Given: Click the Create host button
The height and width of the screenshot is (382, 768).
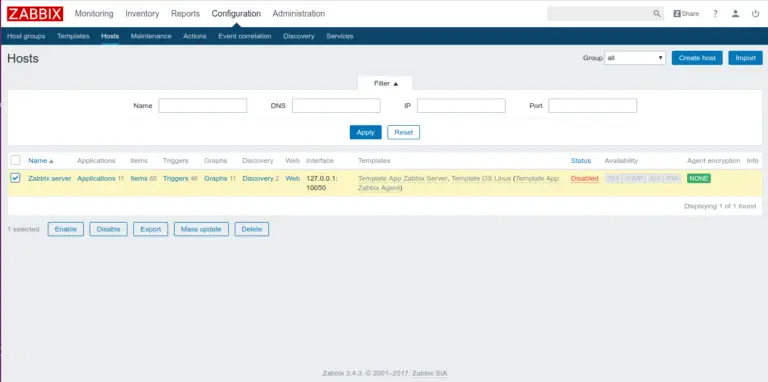Looking at the screenshot, I should click(697, 58).
